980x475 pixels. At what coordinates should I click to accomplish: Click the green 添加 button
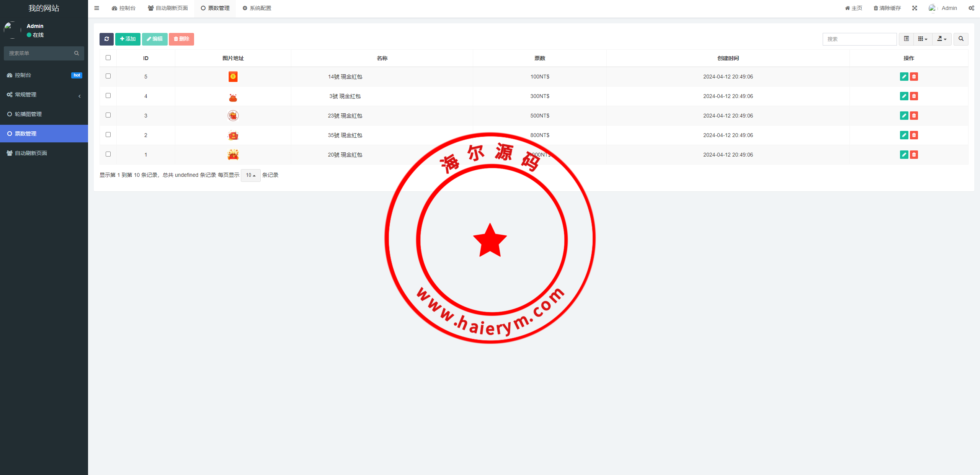point(128,39)
